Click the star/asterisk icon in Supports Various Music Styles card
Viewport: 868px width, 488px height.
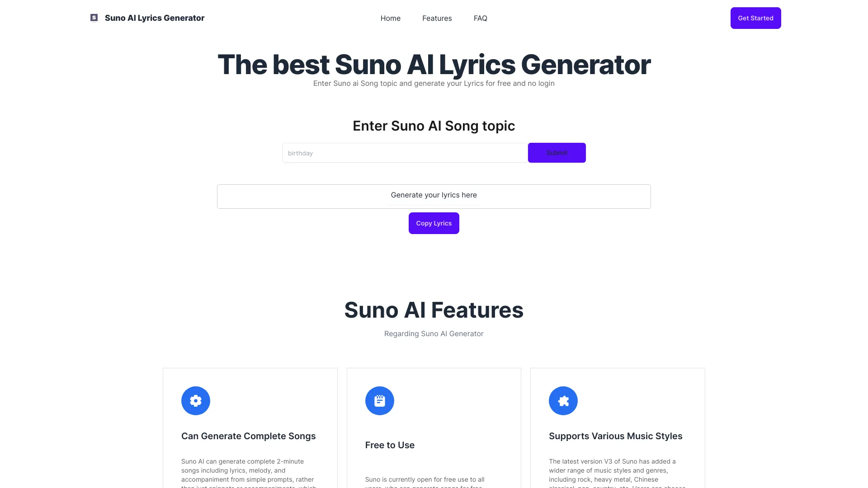coord(563,400)
